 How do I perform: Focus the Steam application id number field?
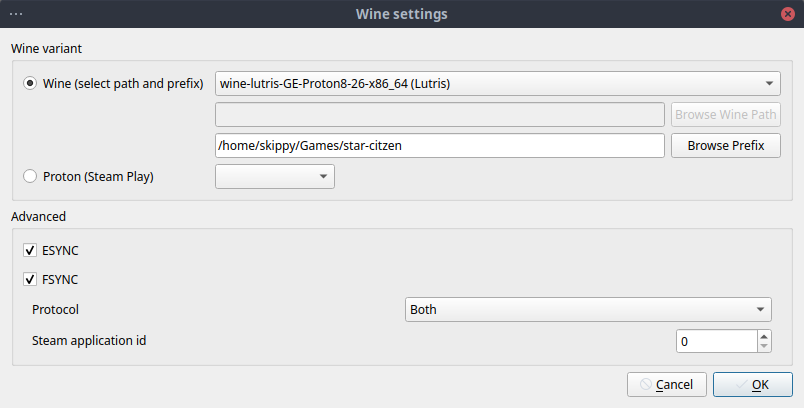pos(716,341)
